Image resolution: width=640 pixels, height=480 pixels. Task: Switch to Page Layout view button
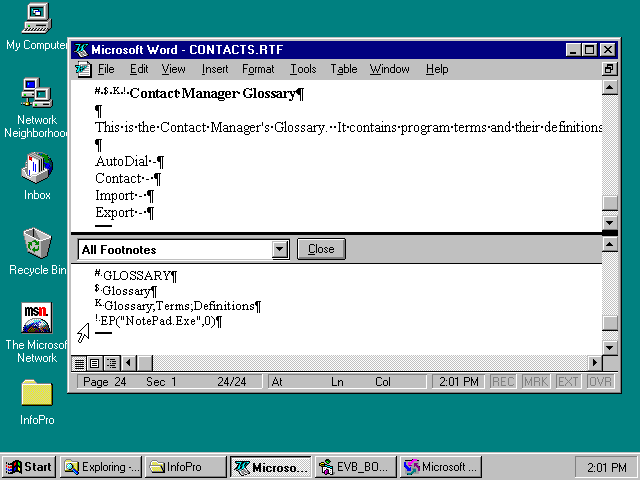coord(95,363)
